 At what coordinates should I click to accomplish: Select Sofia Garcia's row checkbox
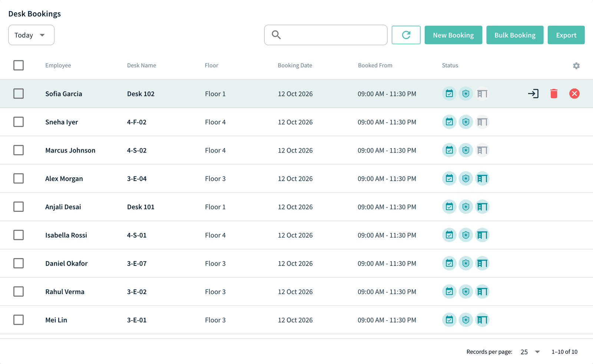click(19, 94)
